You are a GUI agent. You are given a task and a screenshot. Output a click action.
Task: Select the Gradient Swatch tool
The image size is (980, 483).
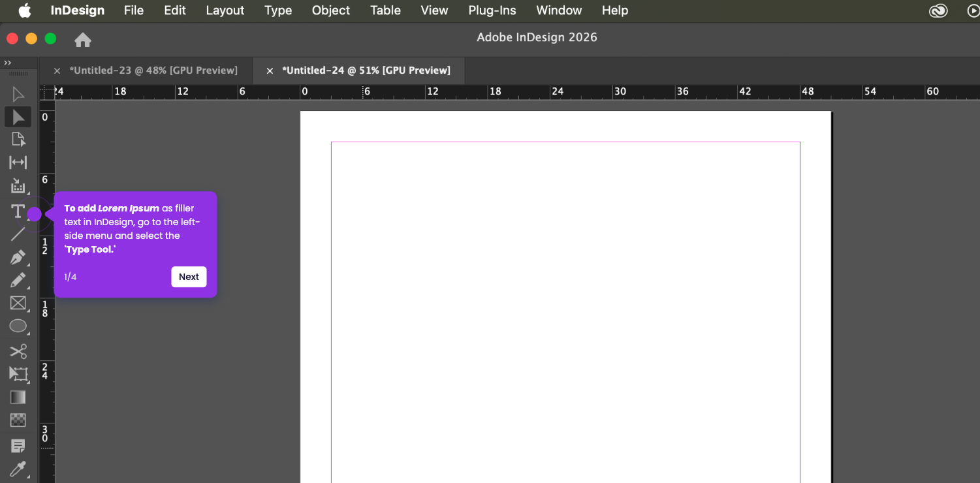pos(18,397)
